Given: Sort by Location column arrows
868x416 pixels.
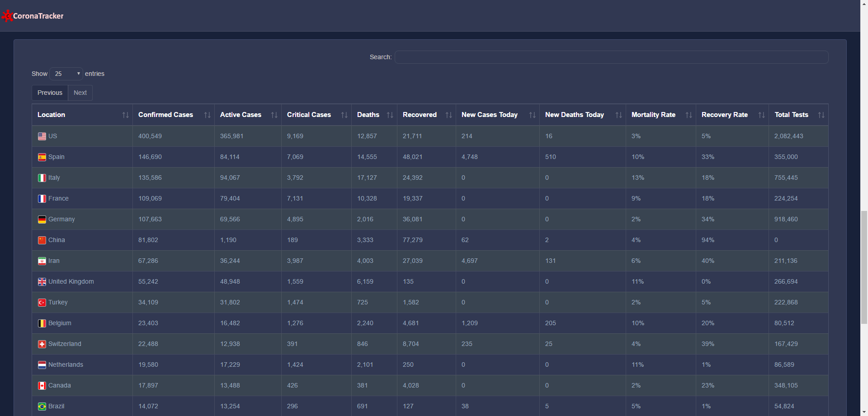Looking at the screenshot, I should (x=126, y=115).
